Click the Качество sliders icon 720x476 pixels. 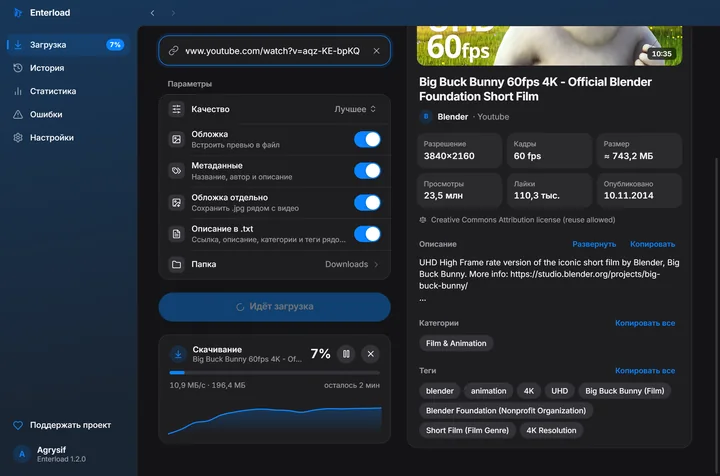click(176, 109)
